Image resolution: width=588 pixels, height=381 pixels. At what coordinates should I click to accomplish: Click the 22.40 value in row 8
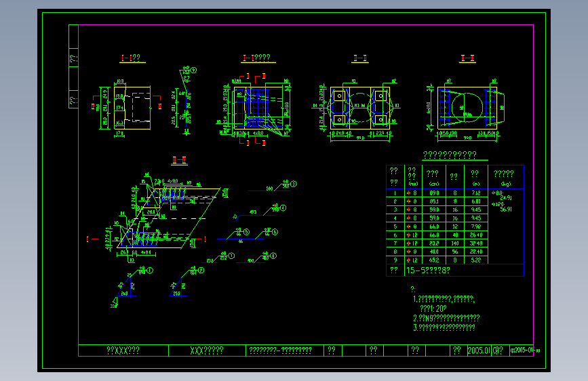476,252
